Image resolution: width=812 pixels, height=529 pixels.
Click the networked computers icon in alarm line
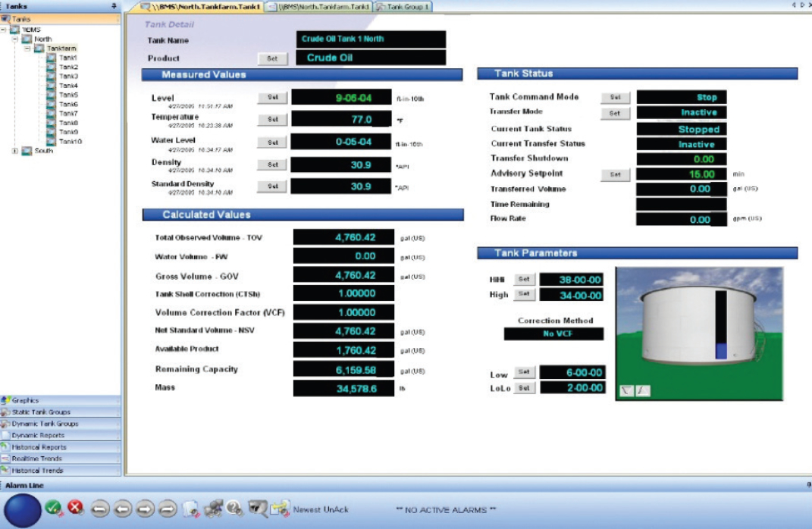coord(213,509)
